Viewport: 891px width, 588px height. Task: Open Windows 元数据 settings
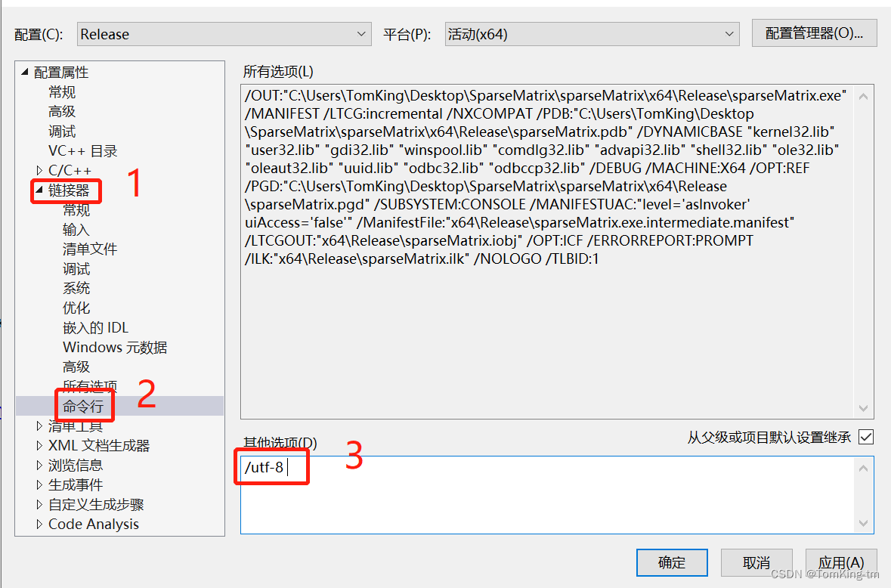[x=115, y=347]
